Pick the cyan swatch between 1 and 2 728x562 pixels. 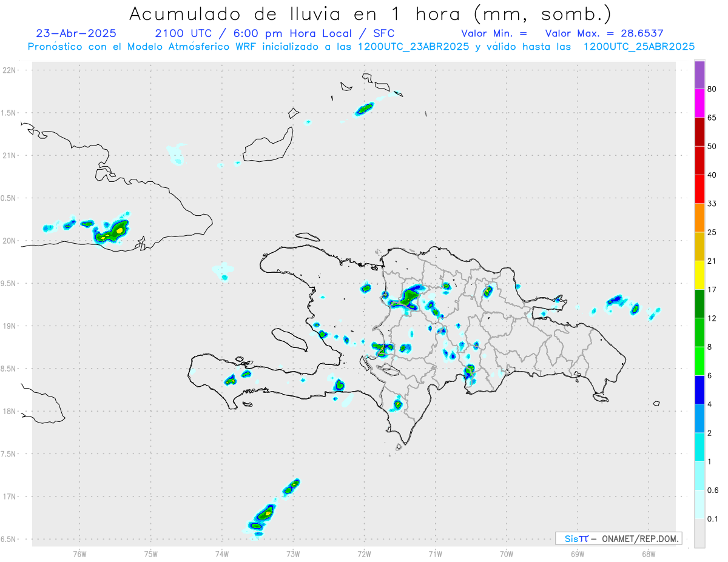[699, 447]
